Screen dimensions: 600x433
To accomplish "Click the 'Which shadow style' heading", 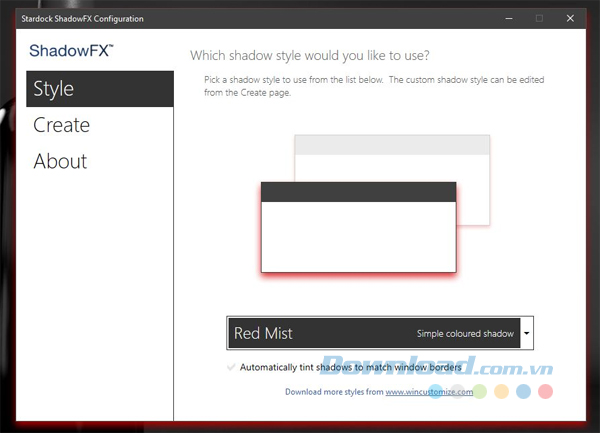I will (310, 56).
